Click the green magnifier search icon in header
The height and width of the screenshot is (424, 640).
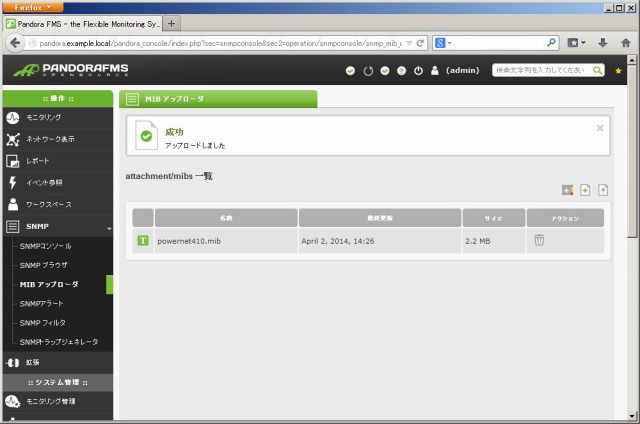pyautogui.click(x=597, y=70)
